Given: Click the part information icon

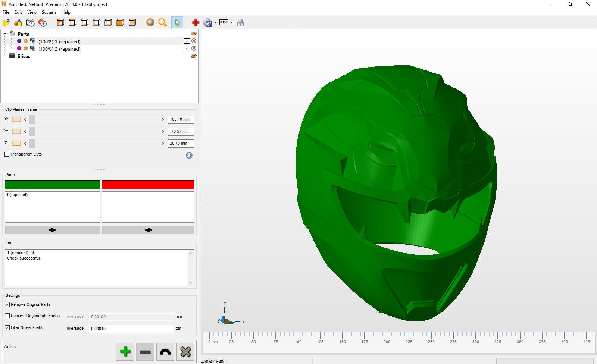Looking at the screenshot, I should (30, 22).
